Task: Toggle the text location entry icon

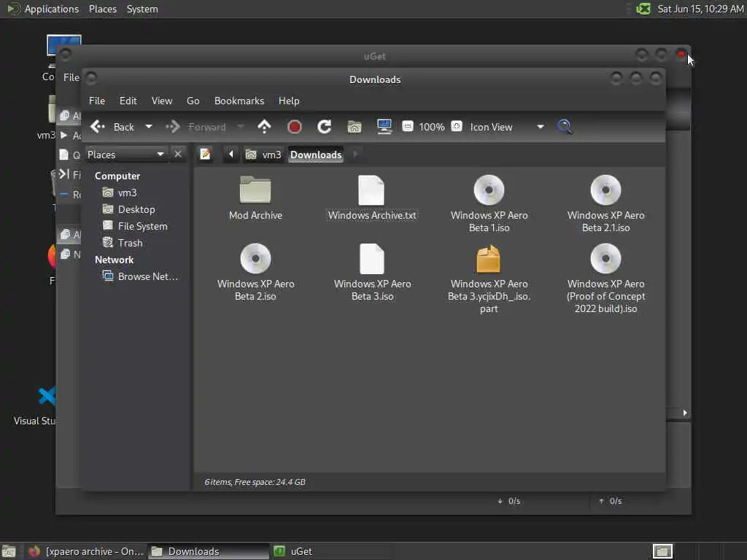Action: [205, 155]
